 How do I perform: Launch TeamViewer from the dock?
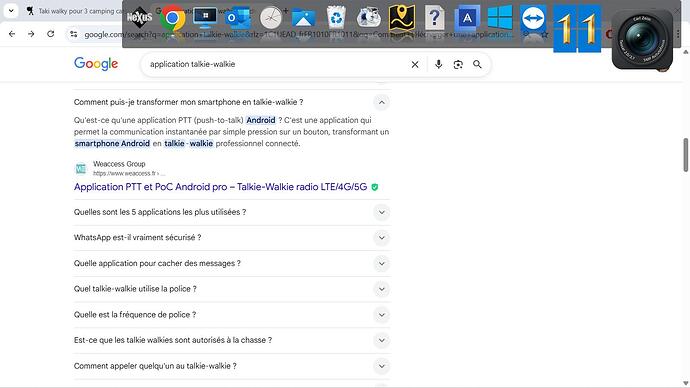(533, 18)
